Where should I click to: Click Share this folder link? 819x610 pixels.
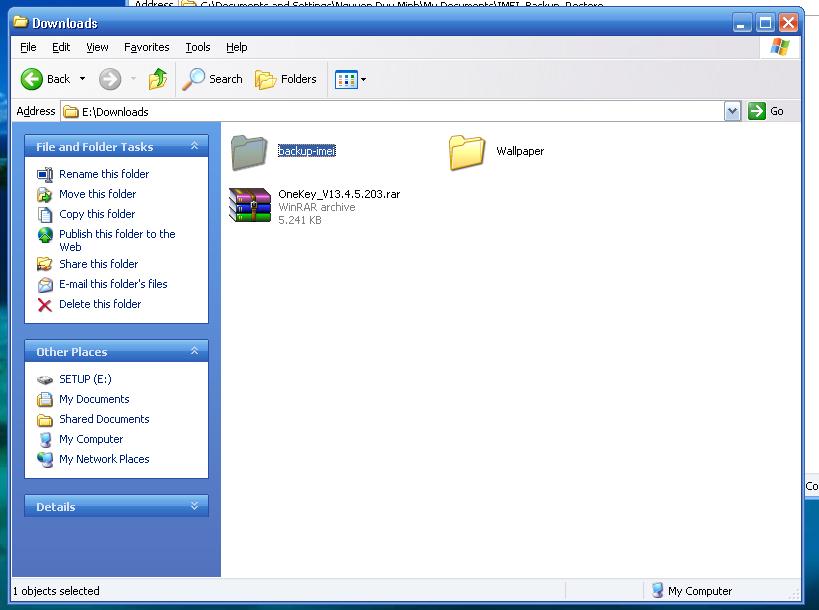[99, 264]
